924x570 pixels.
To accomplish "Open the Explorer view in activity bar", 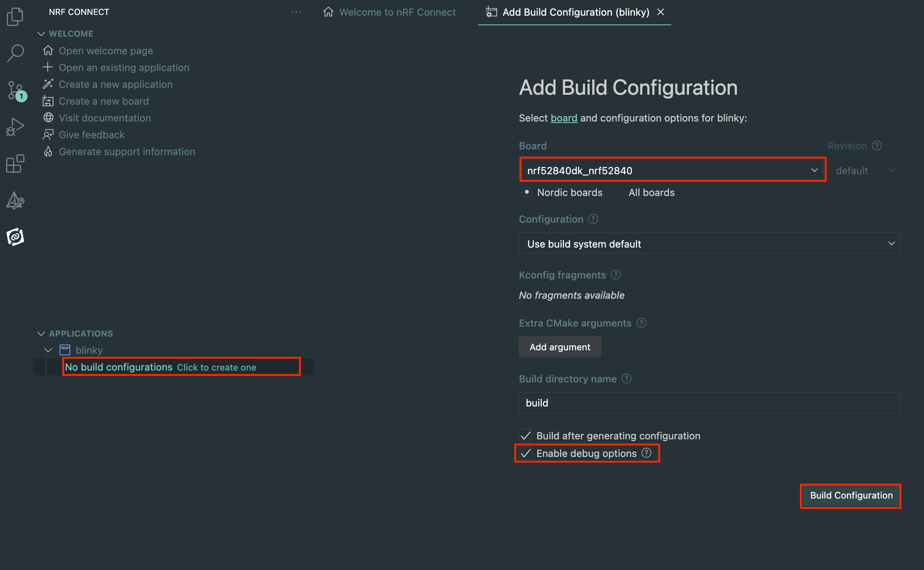I will [x=15, y=17].
